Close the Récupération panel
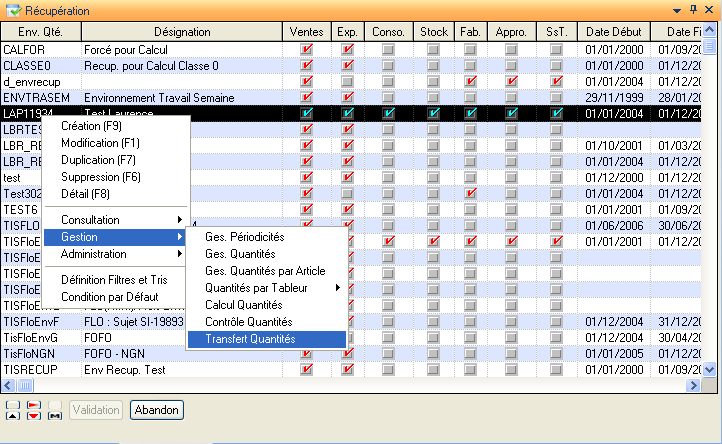The width and height of the screenshot is (722, 444). point(710,10)
